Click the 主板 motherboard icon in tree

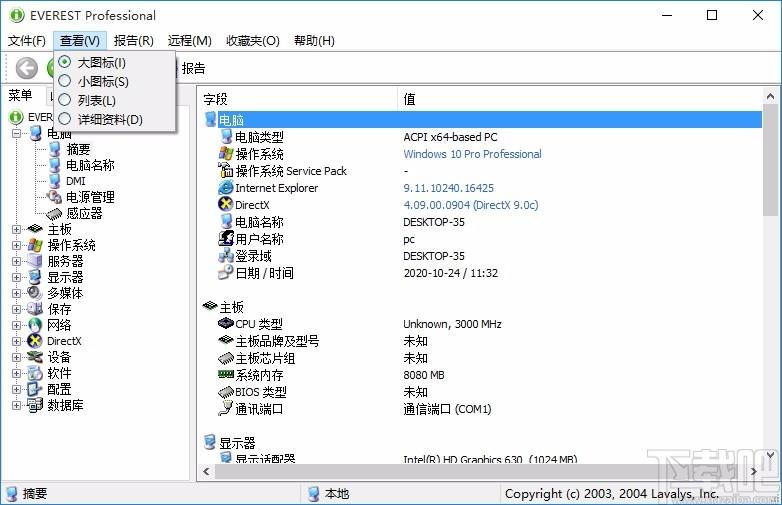tap(35, 229)
